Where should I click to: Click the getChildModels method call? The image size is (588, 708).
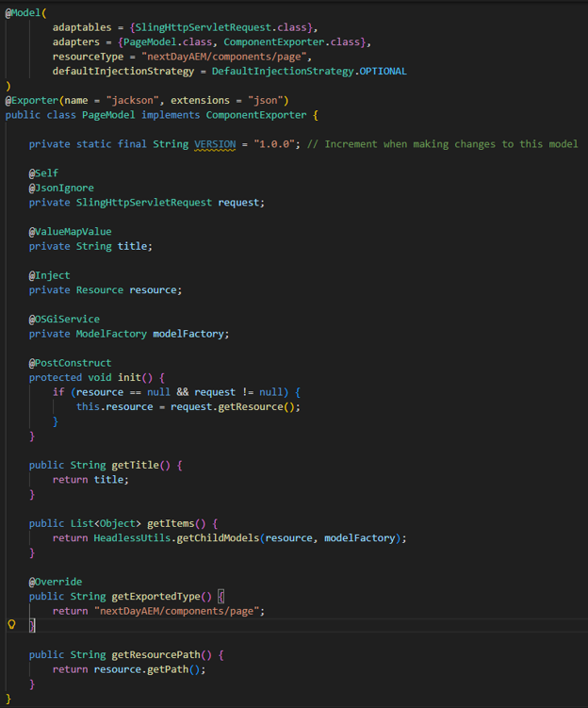(x=218, y=538)
